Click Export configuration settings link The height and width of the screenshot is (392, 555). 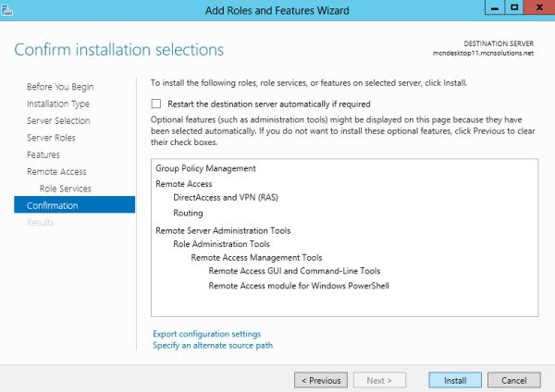tap(206, 334)
